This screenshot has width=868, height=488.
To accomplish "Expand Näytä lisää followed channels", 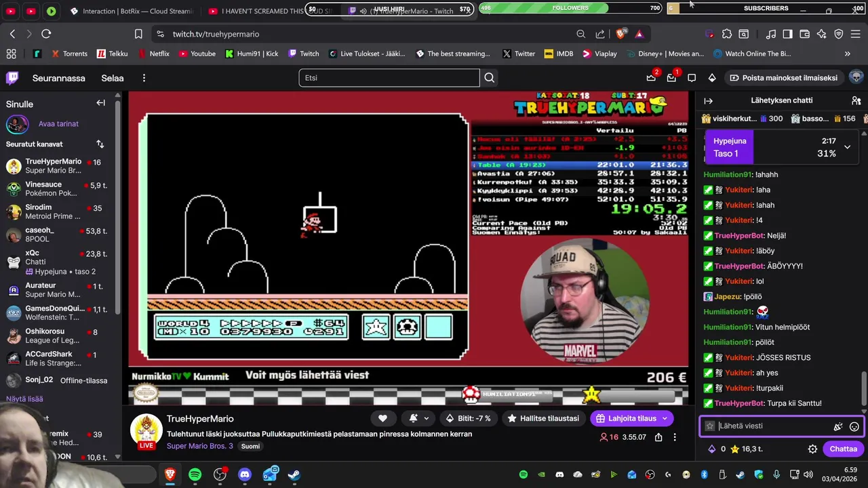I will 24,399.
